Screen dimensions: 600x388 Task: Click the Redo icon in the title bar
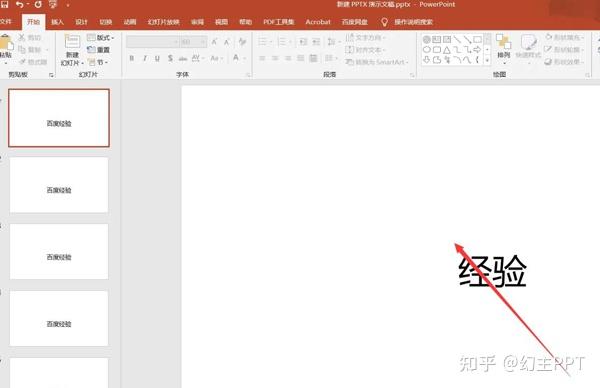point(38,5)
